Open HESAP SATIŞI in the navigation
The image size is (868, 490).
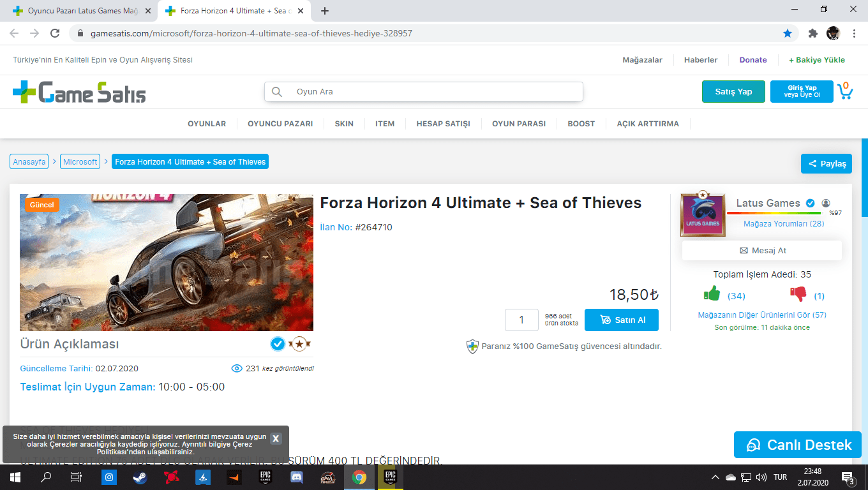pos(443,124)
